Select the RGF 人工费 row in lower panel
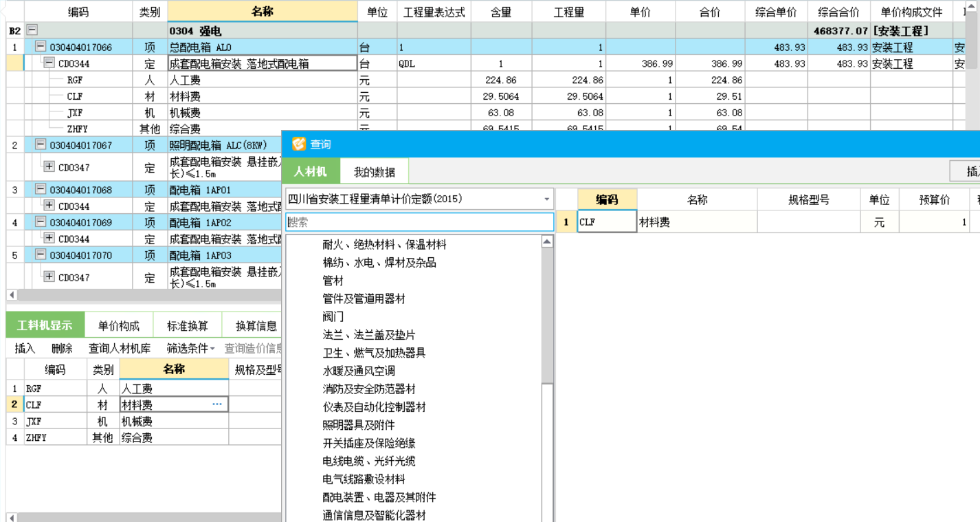 point(144,389)
